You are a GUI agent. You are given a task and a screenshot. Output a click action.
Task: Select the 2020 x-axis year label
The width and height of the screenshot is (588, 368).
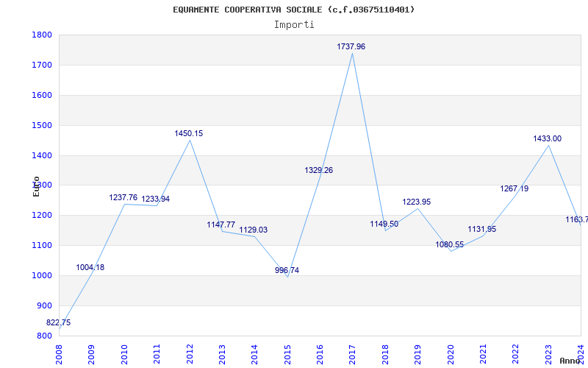pos(451,353)
